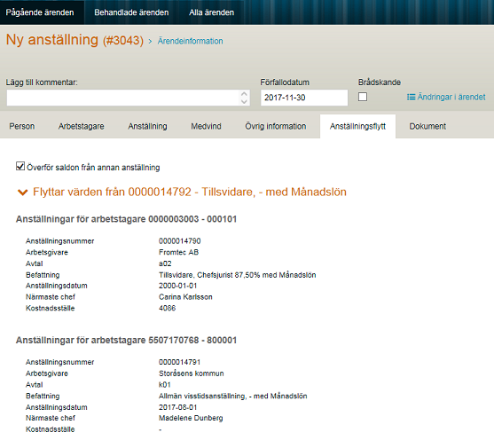Switch to Behandlade ärenden
The height and width of the screenshot is (448, 494).
pyautogui.click(x=131, y=12)
